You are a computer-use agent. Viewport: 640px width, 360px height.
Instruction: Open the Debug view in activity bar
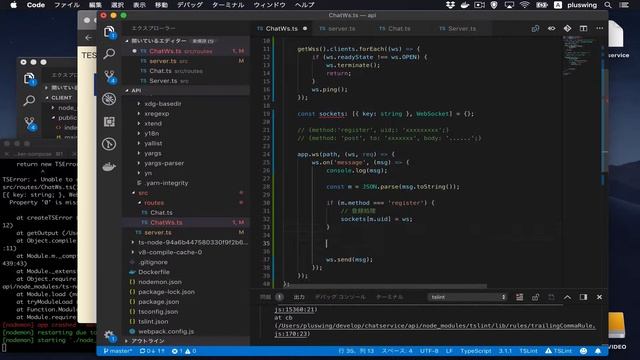coord(109,99)
